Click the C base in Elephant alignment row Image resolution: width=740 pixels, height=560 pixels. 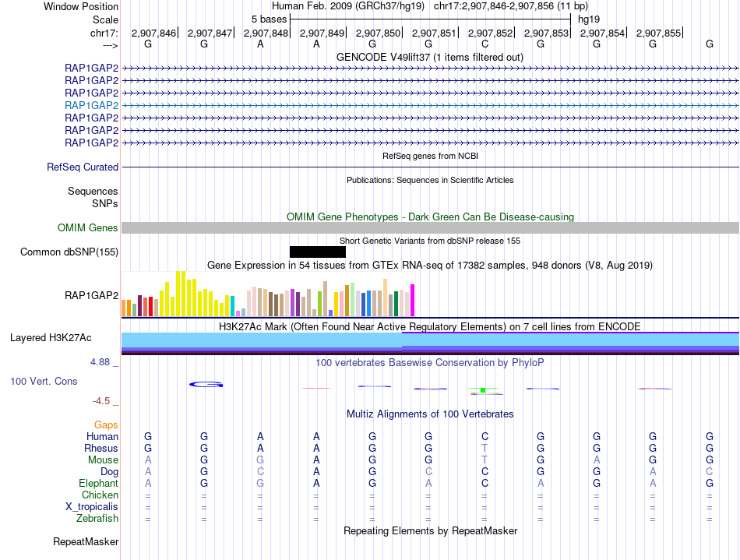[485, 483]
